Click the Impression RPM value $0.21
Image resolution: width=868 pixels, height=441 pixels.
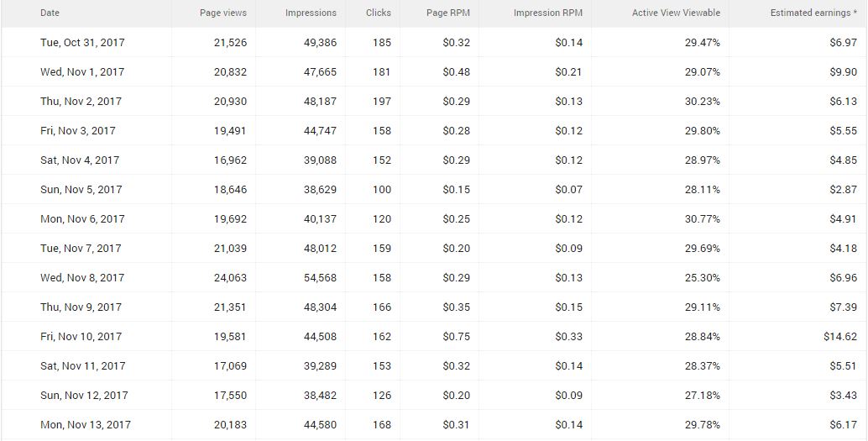pos(568,72)
